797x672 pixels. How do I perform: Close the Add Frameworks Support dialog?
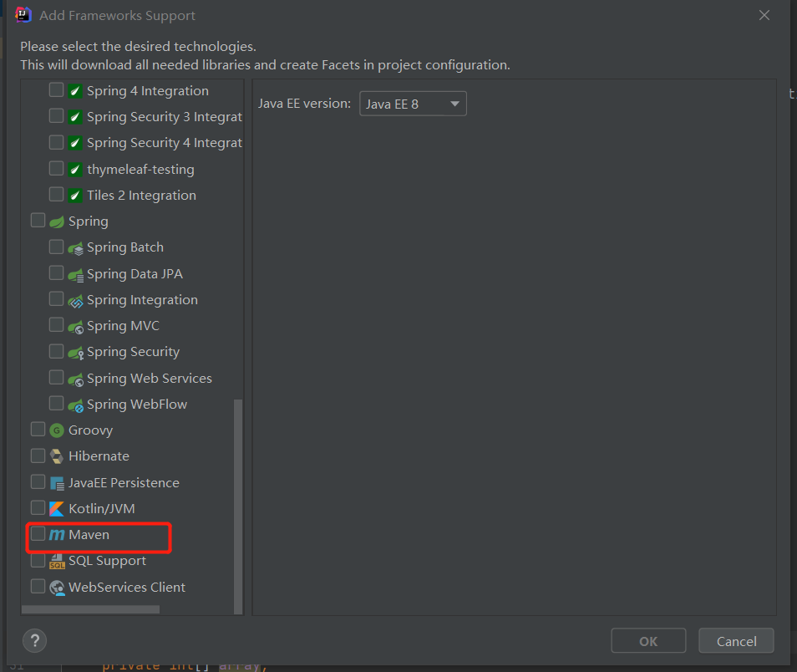(764, 15)
